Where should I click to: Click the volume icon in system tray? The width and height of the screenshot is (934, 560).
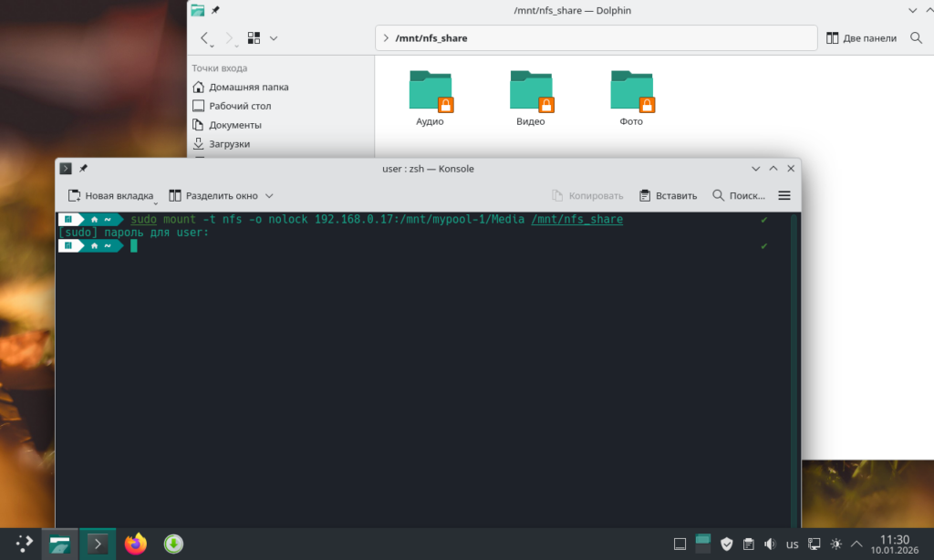pyautogui.click(x=770, y=544)
